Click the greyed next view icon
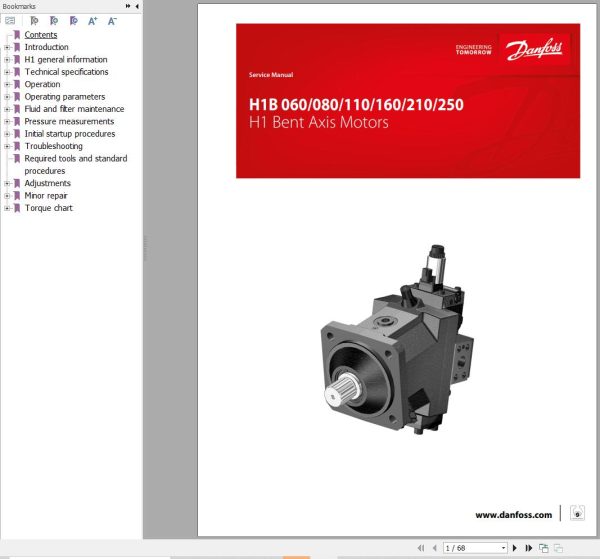This screenshot has height=559, width=600. 558,548
